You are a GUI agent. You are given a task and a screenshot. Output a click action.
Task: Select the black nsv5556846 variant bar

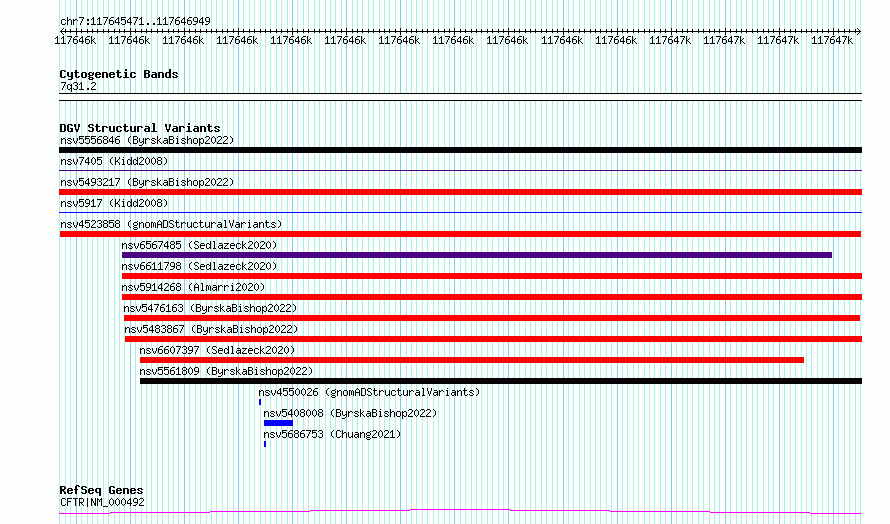click(x=460, y=150)
